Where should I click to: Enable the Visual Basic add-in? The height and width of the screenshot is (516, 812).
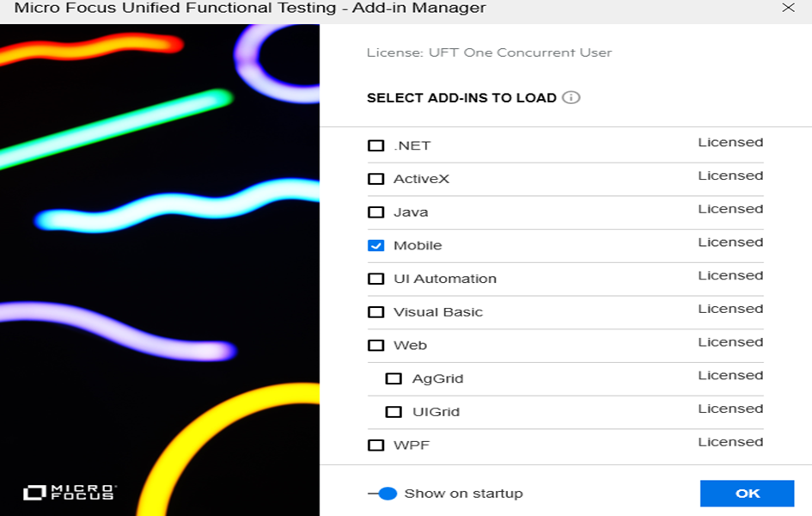tap(376, 312)
